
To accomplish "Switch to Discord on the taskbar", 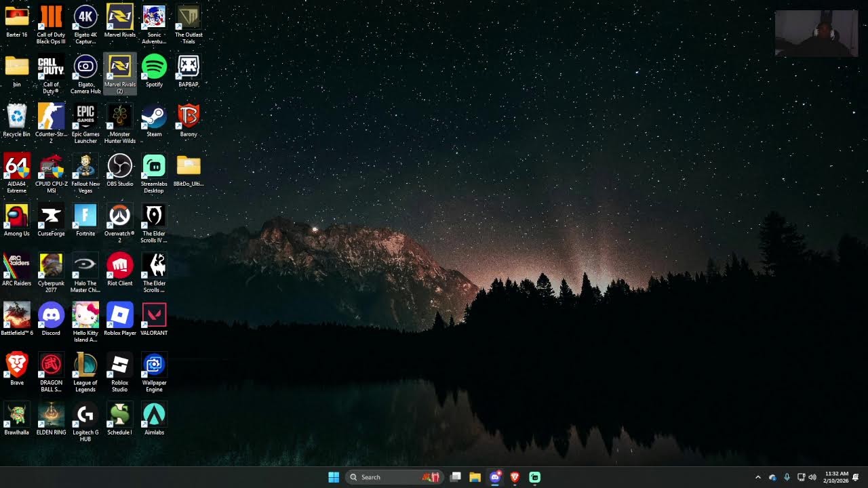I will click(x=495, y=477).
